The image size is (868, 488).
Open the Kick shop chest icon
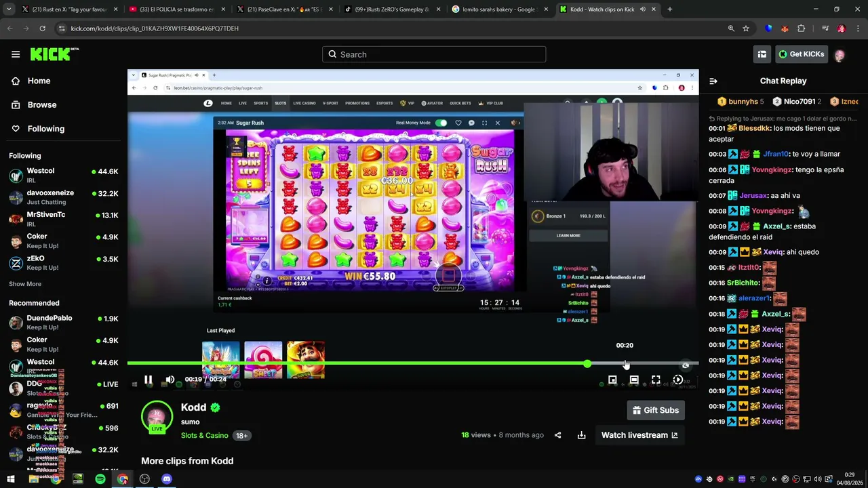point(762,54)
